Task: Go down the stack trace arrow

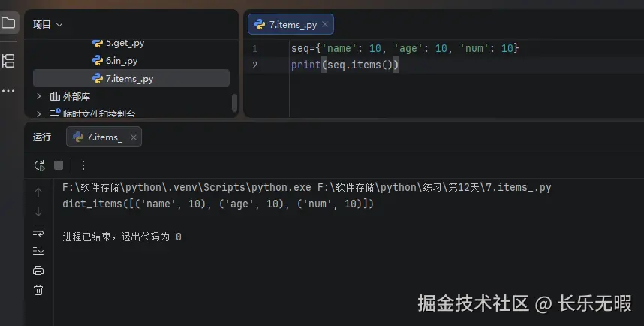Action: (38, 212)
